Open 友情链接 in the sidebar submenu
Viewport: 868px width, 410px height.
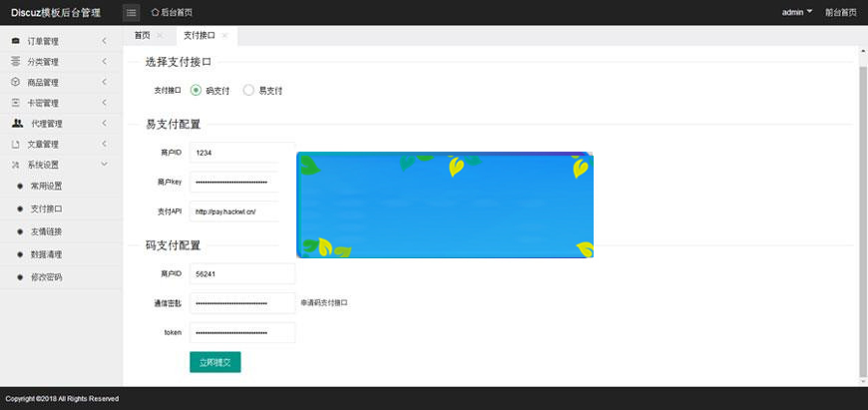click(x=46, y=231)
